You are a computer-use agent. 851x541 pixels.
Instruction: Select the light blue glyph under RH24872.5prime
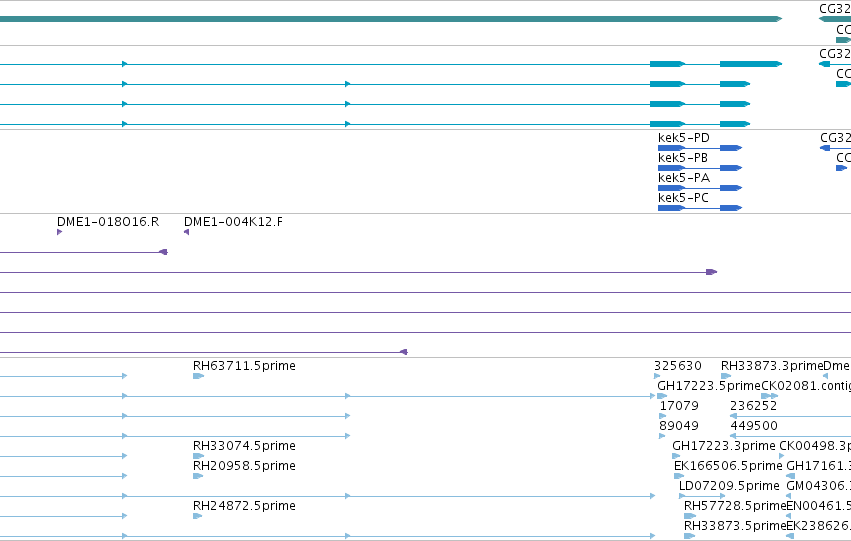[198, 516]
